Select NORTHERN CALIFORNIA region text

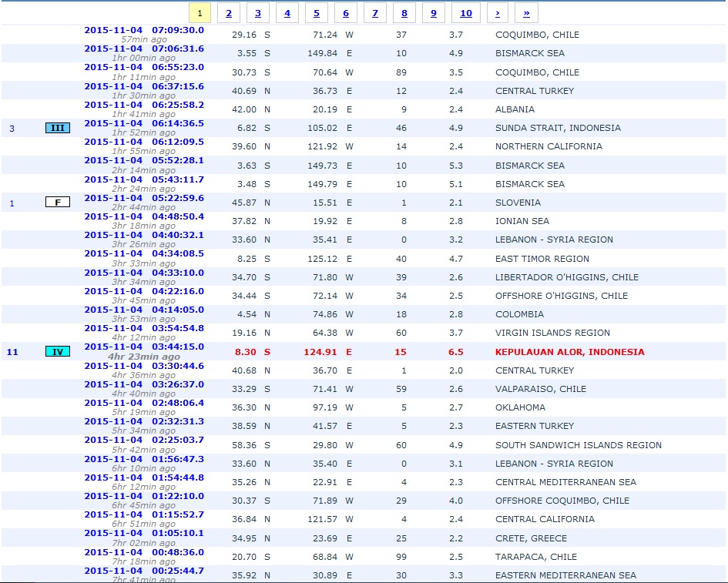pos(549,146)
